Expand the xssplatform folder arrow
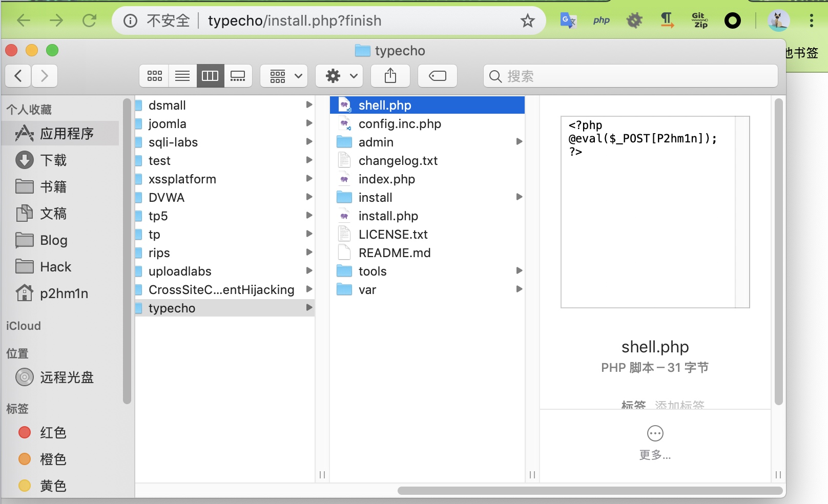The height and width of the screenshot is (504, 828). click(309, 179)
